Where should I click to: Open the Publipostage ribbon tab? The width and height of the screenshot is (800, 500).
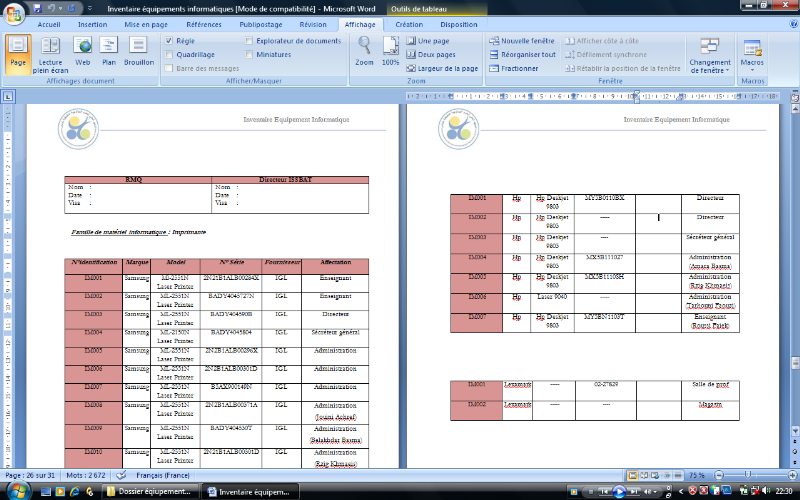click(261, 24)
